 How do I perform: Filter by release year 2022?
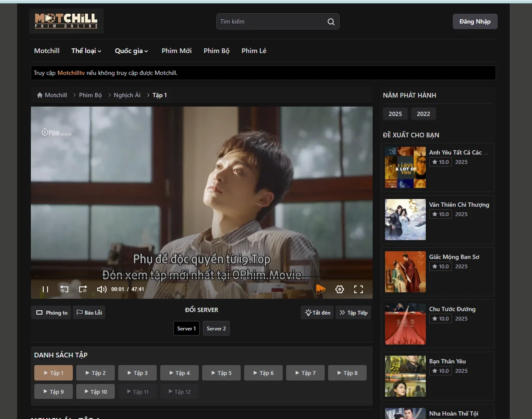423,113
